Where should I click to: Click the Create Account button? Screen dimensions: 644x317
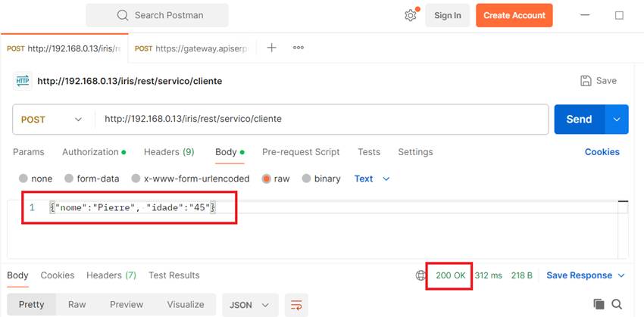pos(514,15)
